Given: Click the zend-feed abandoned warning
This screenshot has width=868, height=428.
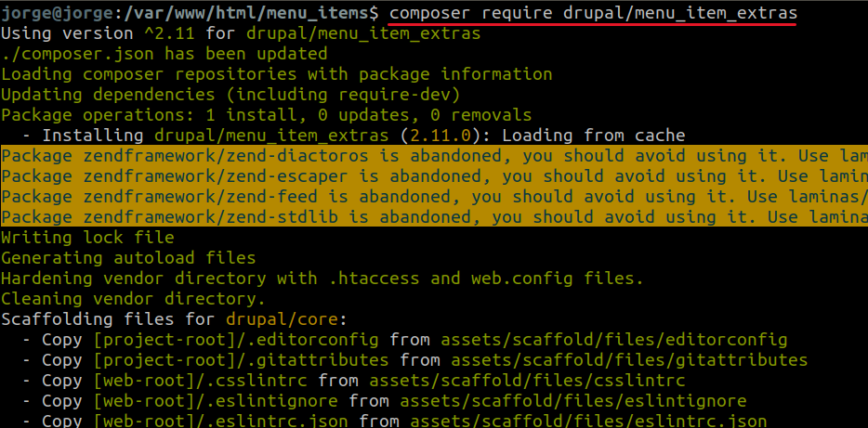Looking at the screenshot, I should coord(434,196).
